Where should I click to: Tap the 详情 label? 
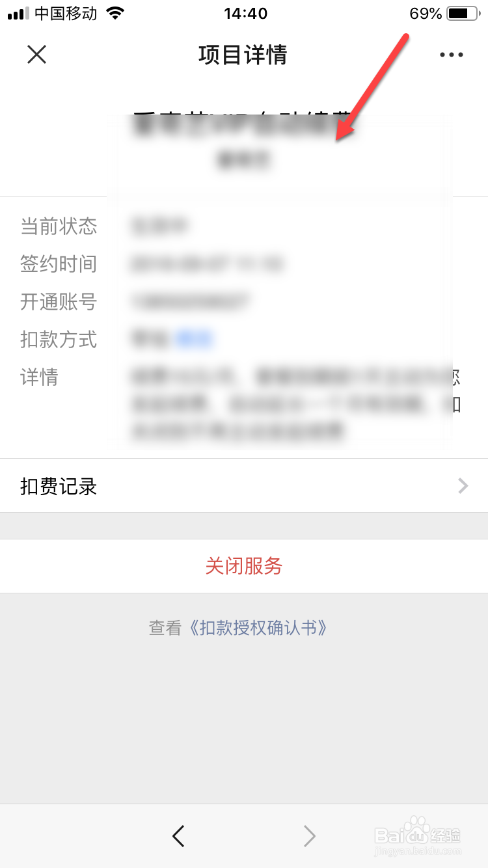coord(40,377)
